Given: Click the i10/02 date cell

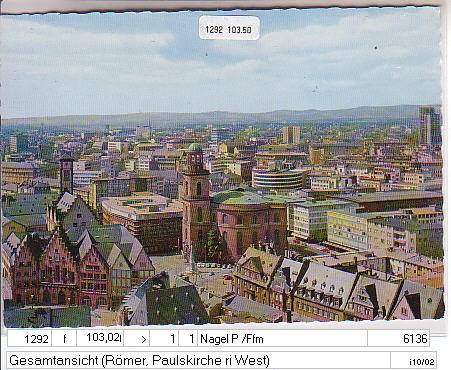Looking at the screenshot, I should pyautogui.click(x=413, y=360).
